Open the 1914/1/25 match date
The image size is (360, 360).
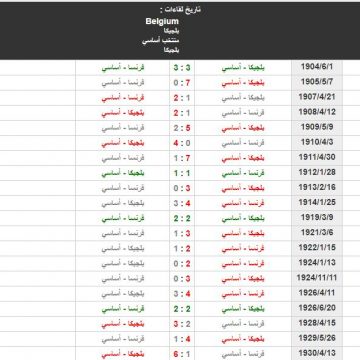click(317, 202)
